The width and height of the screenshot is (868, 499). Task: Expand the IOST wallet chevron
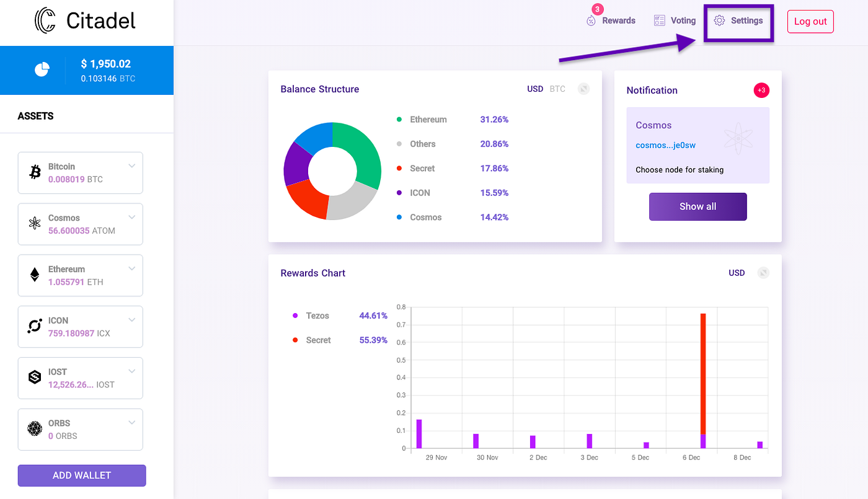point(132,371)
